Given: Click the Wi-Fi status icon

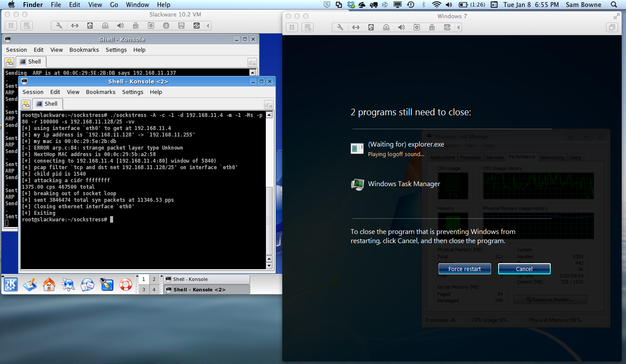Looking at the screenshot, I should pyautogui.click(x=437, y=5).
